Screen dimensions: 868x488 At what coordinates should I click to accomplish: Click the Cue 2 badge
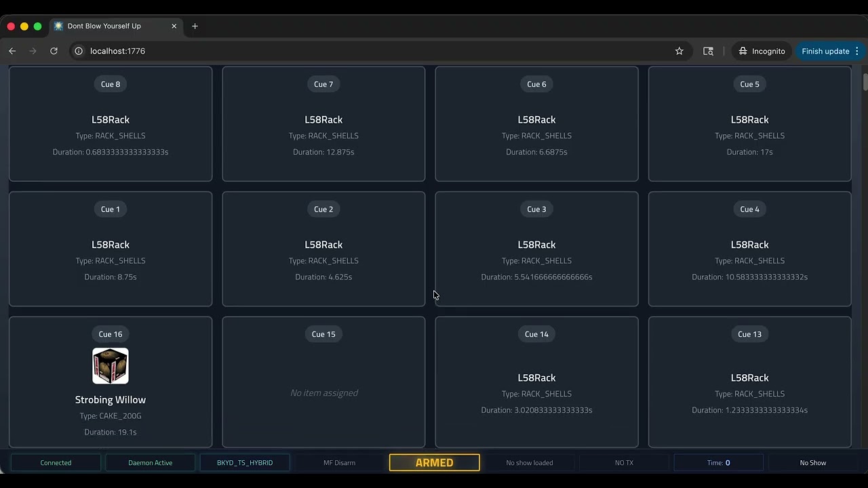[x=323, y=209]
